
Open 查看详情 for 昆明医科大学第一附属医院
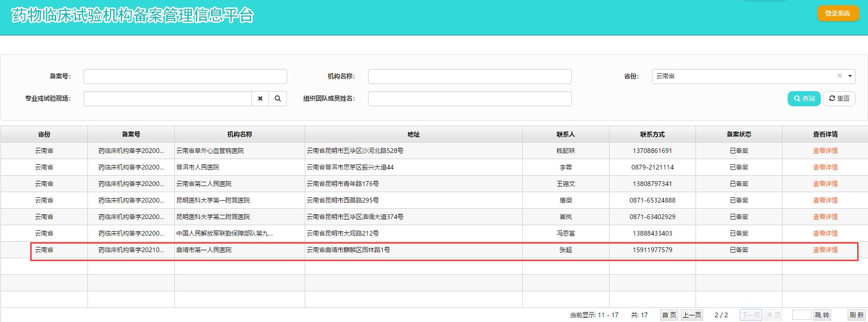[x=825, y=200]
